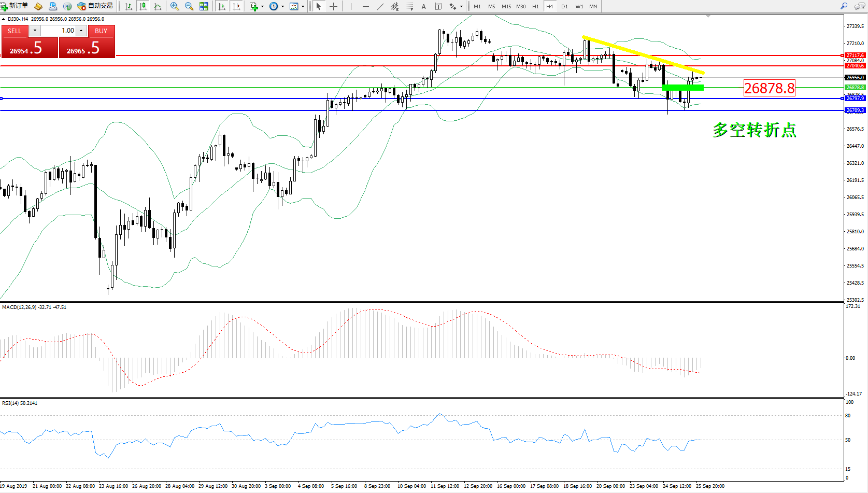Draw a trendline with the trendline tool
Image resolution: width=868 pixels, height=493 pixels.
380,6
